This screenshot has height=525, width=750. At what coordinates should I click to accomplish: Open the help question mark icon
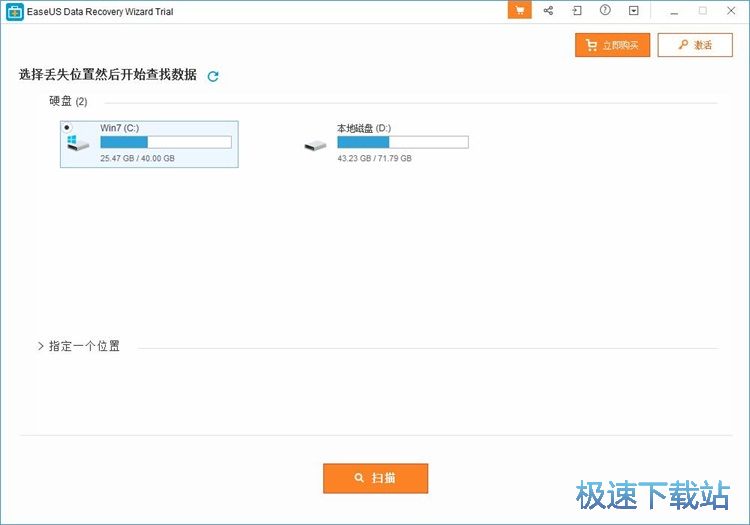tap(605, 10)
